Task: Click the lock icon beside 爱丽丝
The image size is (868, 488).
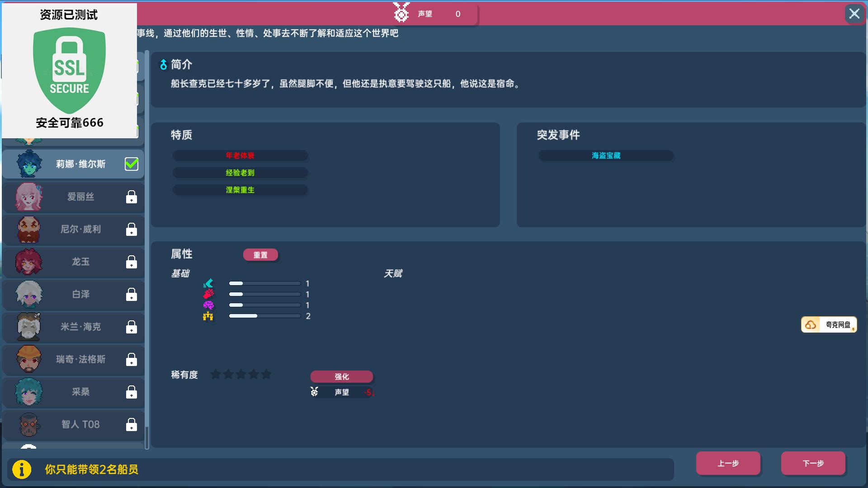Action: coord(131,197)
